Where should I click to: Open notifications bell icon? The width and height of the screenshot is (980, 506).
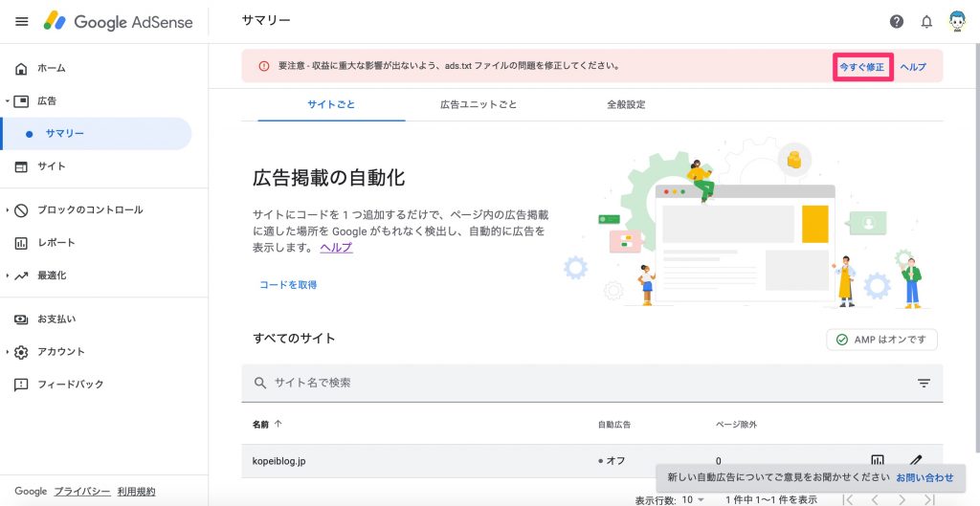click(926, 21)
